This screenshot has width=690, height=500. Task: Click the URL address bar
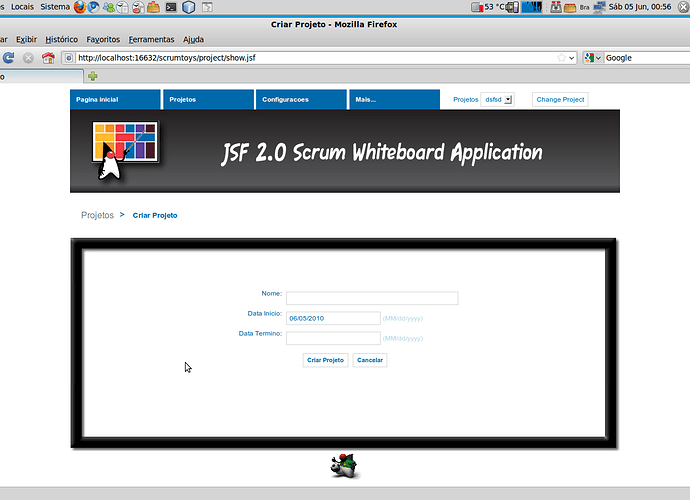pyautogui.click(x=317, y=58)
